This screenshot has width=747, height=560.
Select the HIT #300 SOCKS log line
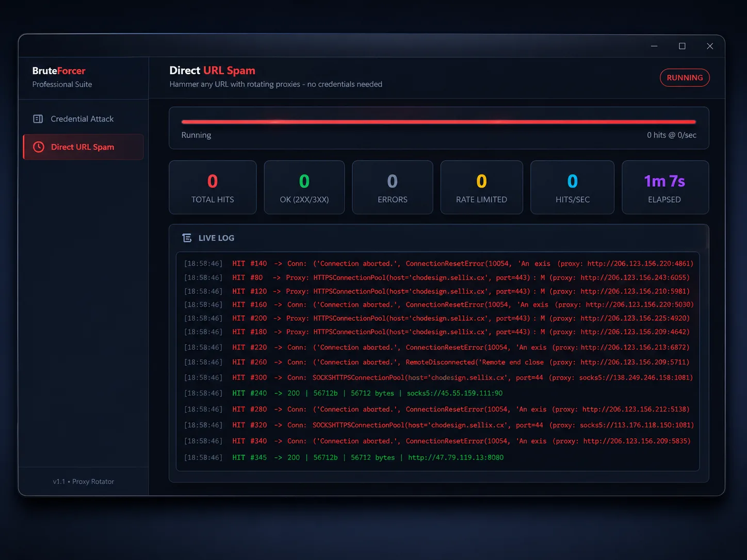pyautogui.click(x=439, y=377)
